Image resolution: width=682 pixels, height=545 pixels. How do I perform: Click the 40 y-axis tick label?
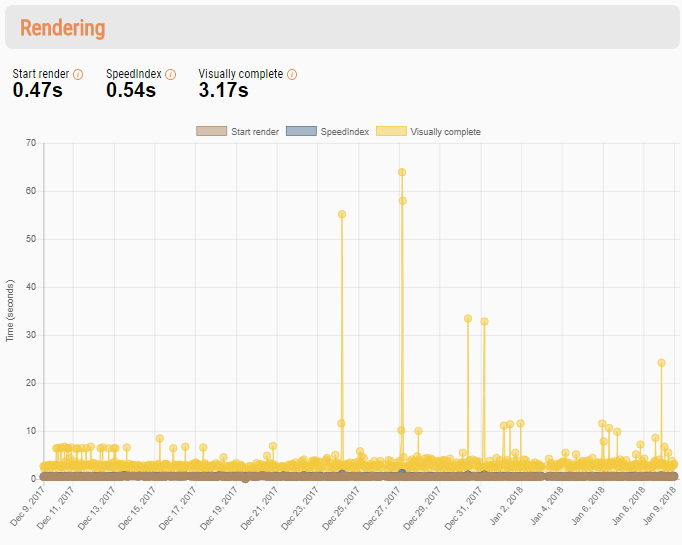pyautogui.click(x=31, y=287)
